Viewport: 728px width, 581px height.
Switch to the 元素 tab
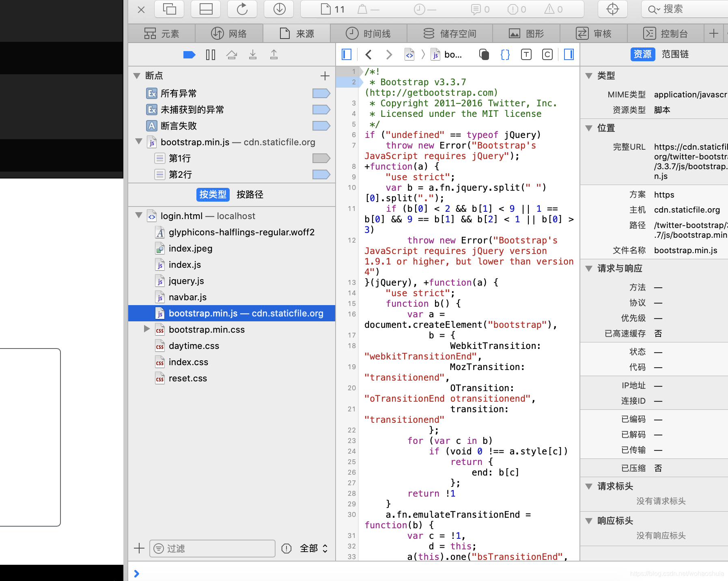(x=162, y=33)
